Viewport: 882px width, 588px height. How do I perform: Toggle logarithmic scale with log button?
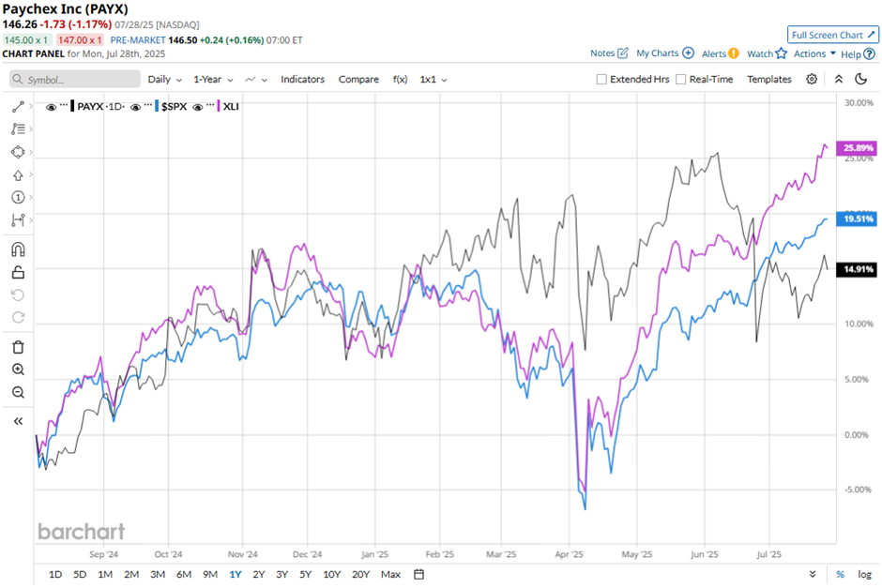click(x=864, y=574)
